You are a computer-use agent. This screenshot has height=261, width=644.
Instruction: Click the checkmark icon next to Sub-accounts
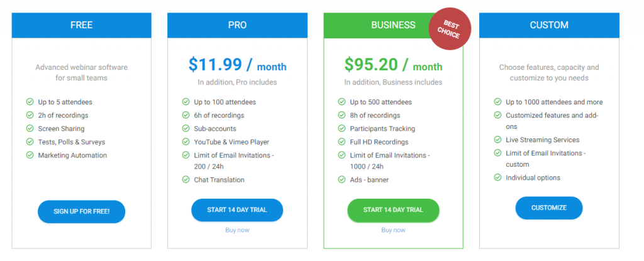[186, 128]
